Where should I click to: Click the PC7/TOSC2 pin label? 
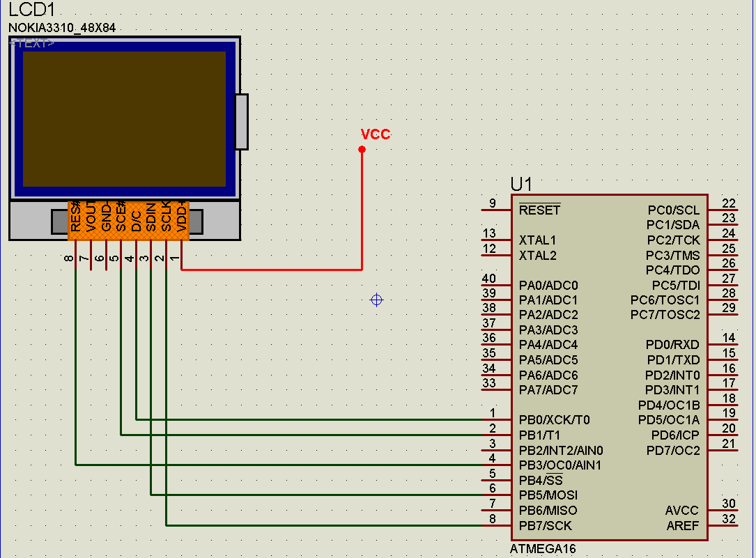click(665, 315)
